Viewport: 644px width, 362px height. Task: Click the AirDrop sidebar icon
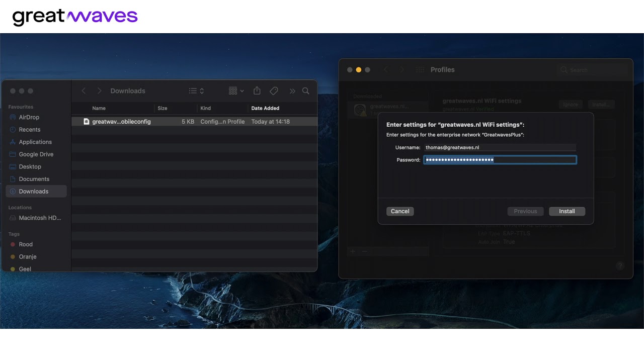[x=13, y=117]
